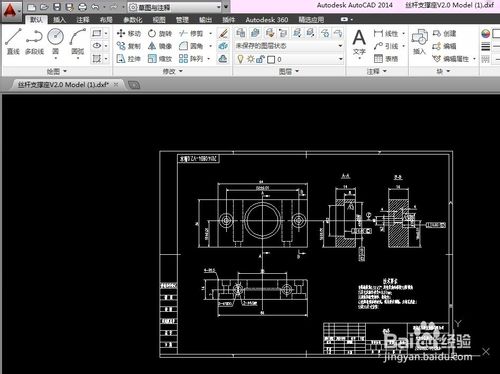Choose the Array (阵列) tool icon
This screenshot has width=500, height=374.
[183, 59]
